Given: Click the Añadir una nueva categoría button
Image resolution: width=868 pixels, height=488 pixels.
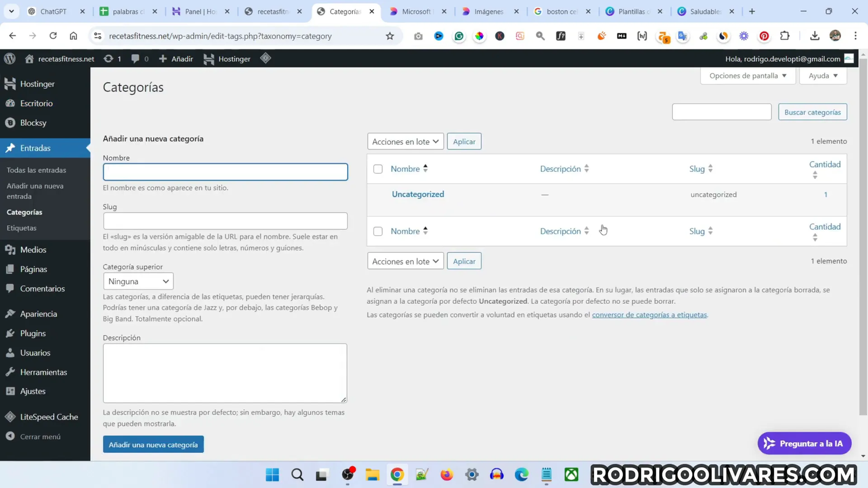Looking at the screenshot, I should click(x=152, y=444).
